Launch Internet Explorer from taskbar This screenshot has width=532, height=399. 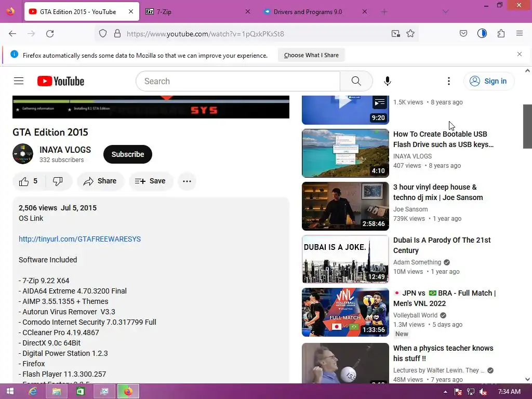click(33, 392)
